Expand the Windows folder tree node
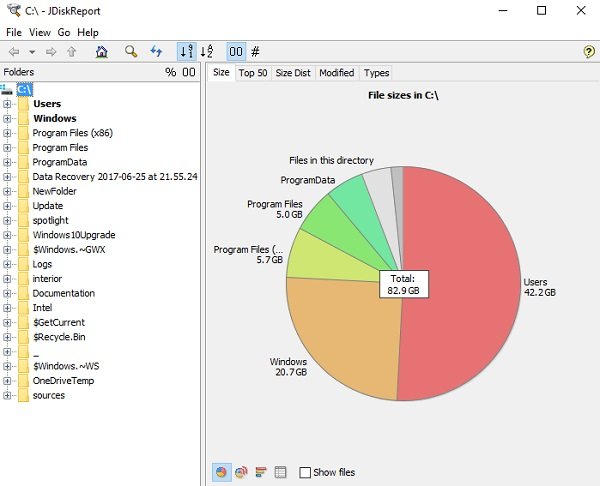 pos(7,118)
